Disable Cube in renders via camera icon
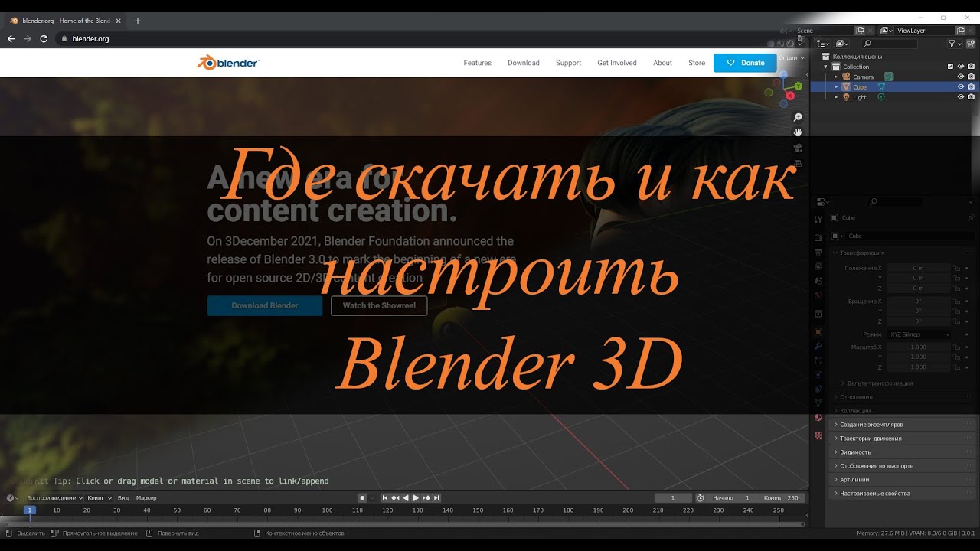 [x=971, y=87]
